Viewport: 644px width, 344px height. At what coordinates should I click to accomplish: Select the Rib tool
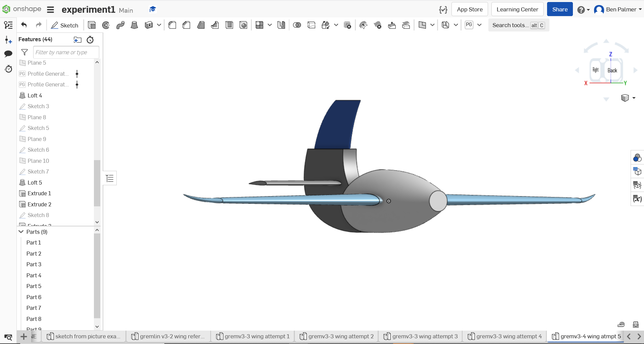(215, 25)
